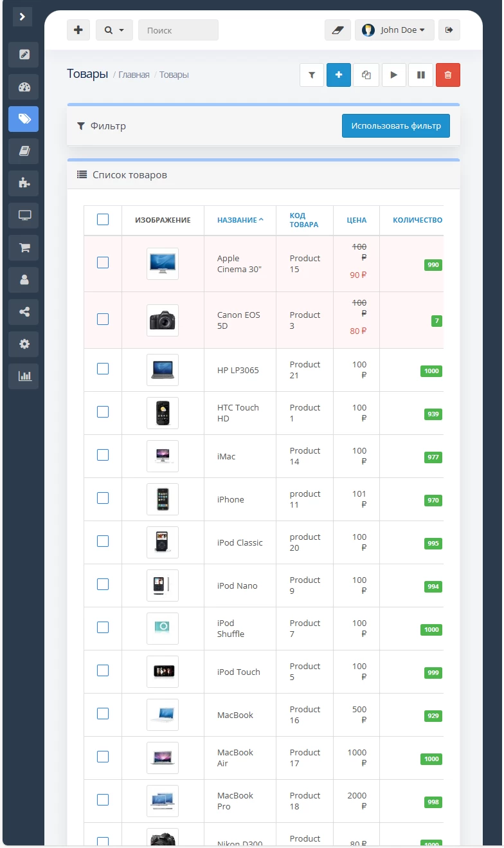Click the eraser clear cache button
This screenshot has width=504, height=848.
(338, 30)
